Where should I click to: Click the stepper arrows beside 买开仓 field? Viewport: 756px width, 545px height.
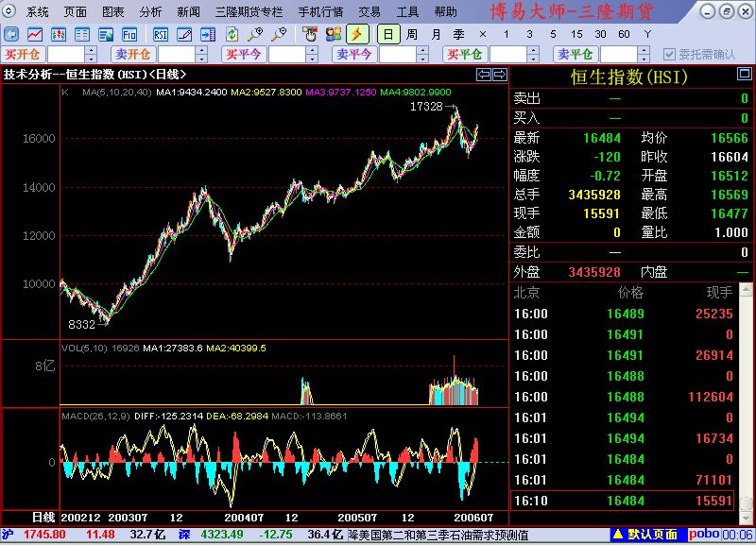pos(91,55)
